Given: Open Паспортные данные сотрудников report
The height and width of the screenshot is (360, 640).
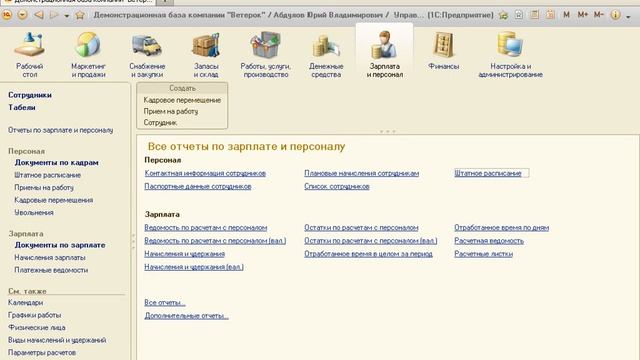Looking at the screenshot, I should [x=198, y=187].
